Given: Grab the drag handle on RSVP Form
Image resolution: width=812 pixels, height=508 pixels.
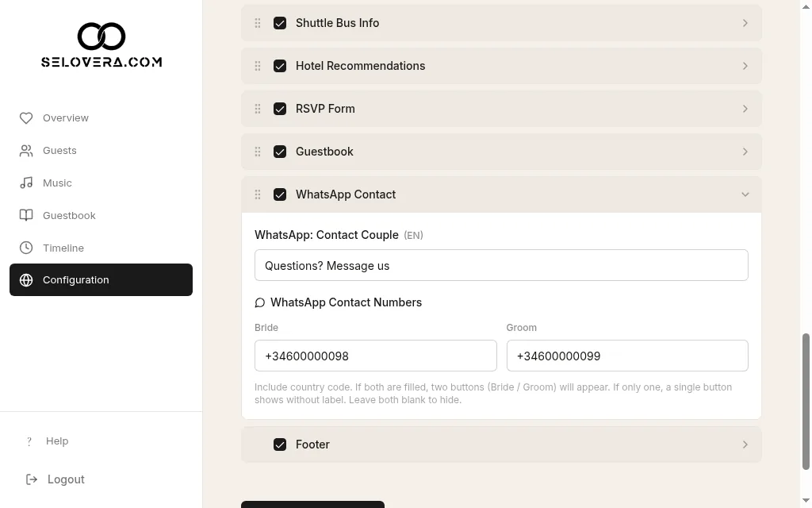Looking at the screenshot, I should (x=258, y=109).
